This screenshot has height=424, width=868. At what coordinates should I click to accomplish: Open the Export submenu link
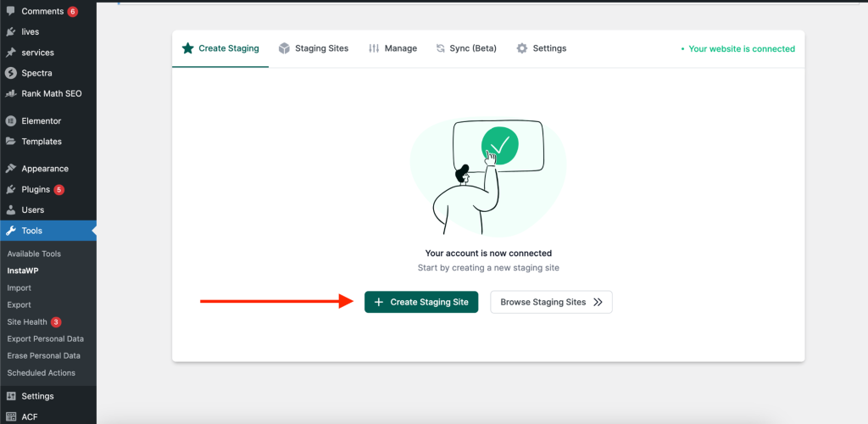point(19,305)
